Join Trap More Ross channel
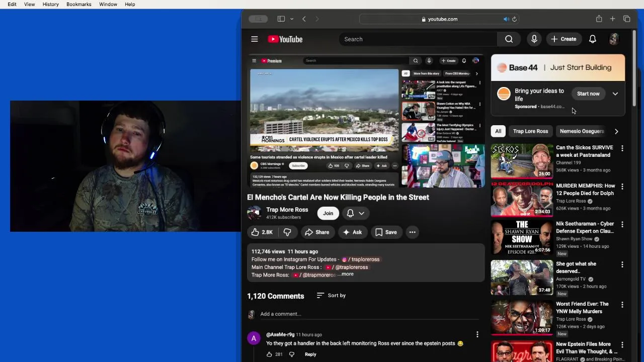 328,213
